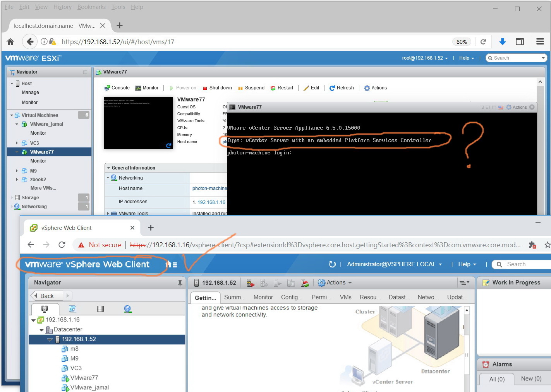
Task: Click 80% zoom indicator in address bar
Action: coord(462,42)
